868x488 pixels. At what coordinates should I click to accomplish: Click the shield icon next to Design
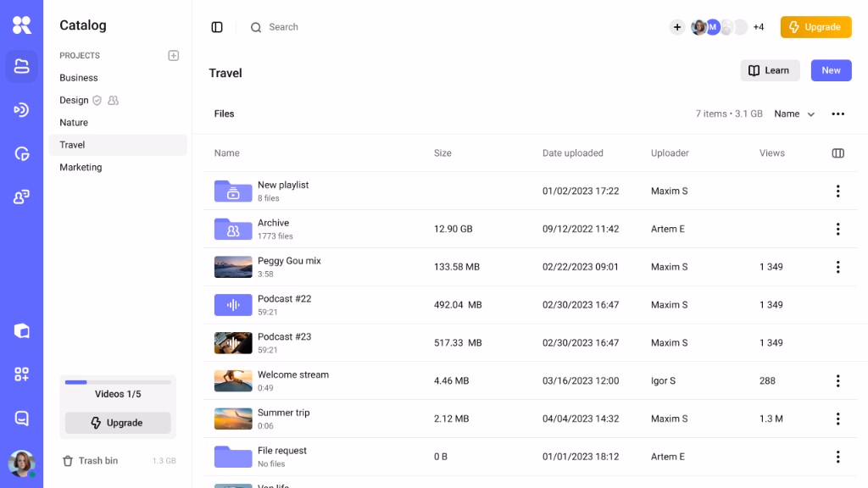point(97,100)
